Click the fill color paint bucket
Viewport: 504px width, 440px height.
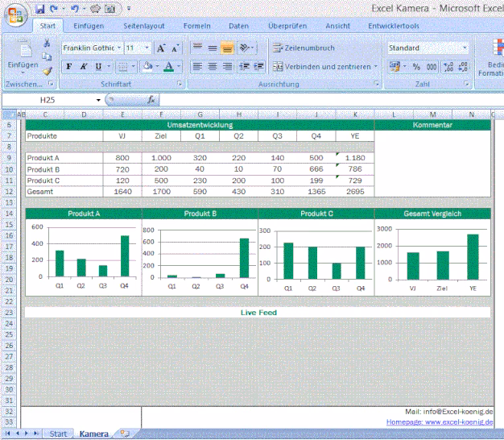coord(148,67)
